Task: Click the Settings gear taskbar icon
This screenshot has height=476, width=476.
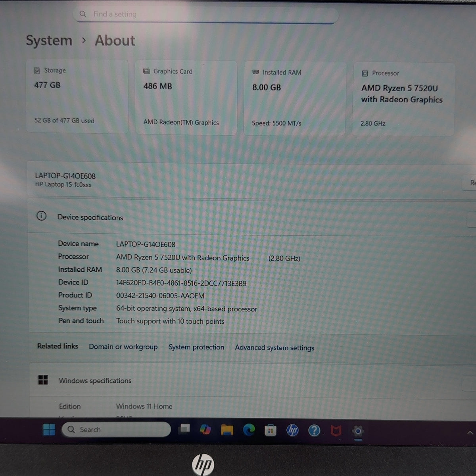Action: (x=358, y=431)
